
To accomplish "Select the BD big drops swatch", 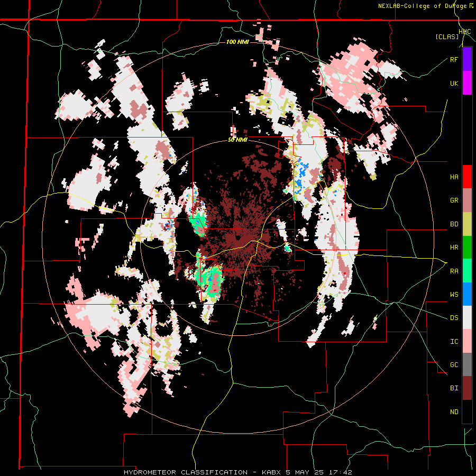I will click(467, 224).
